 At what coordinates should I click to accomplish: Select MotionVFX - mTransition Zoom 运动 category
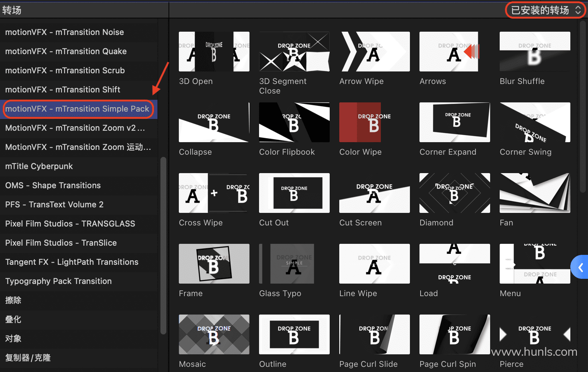click(79, 147)
